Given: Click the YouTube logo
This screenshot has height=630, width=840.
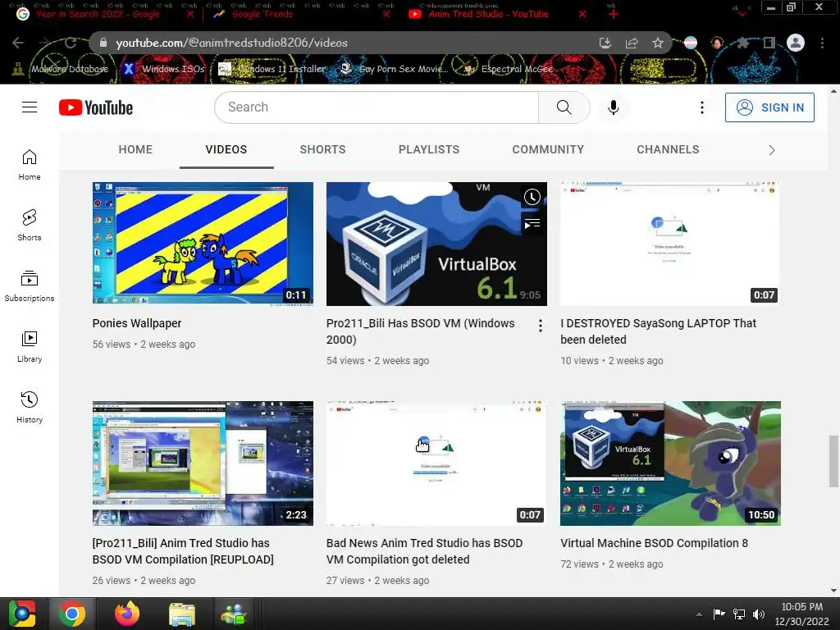Looking at the screenshot, I should tap(96, 107).
